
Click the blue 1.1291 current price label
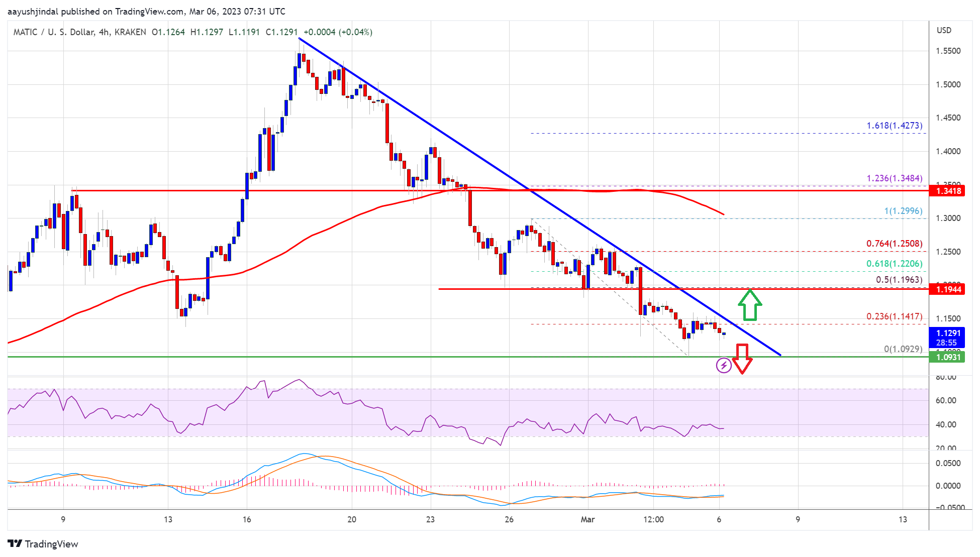tap(947, 333)
